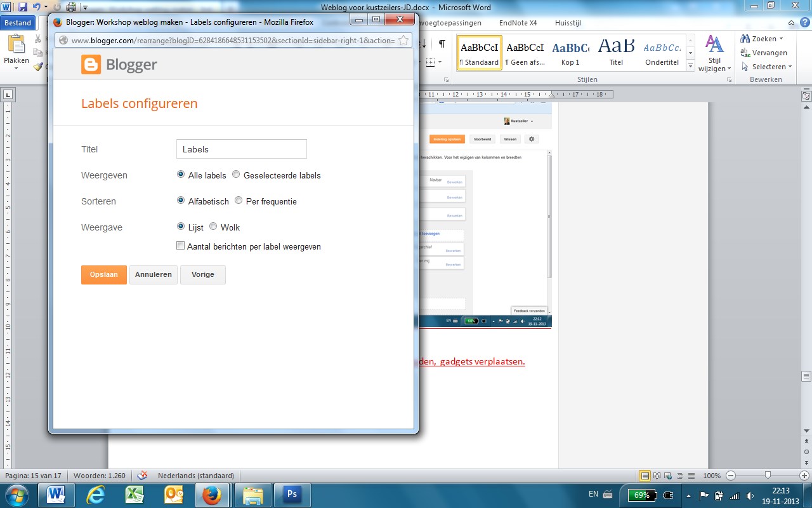Click the Word zoom slider handle
The height and width of the screenshot is (508, 812).
click(x=768, y=475)
